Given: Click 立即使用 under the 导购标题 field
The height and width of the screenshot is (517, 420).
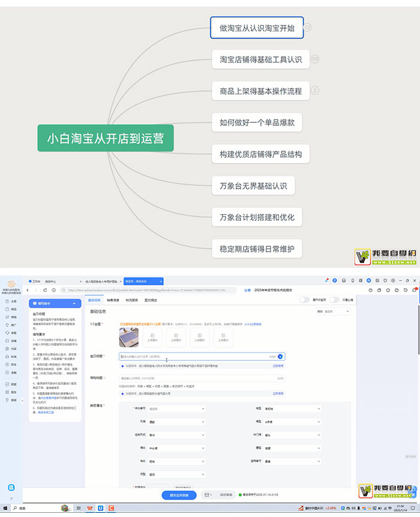Looking at the screenshot, I should click(278, 394).
